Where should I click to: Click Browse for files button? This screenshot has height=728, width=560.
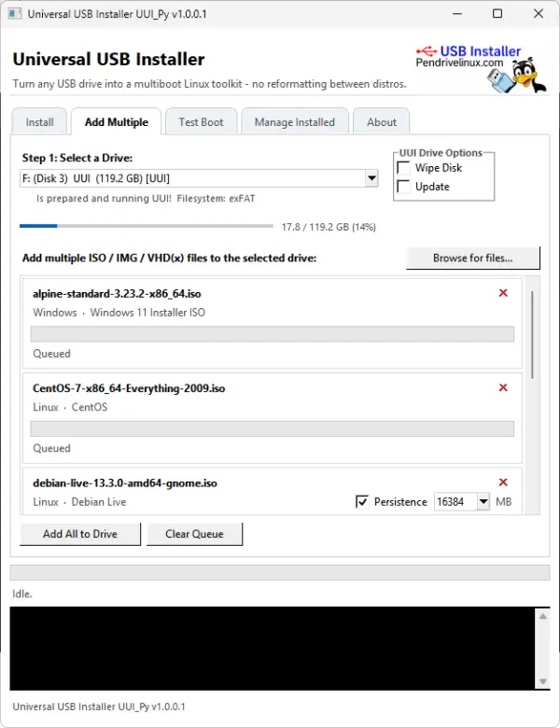[x=472, y=259]
